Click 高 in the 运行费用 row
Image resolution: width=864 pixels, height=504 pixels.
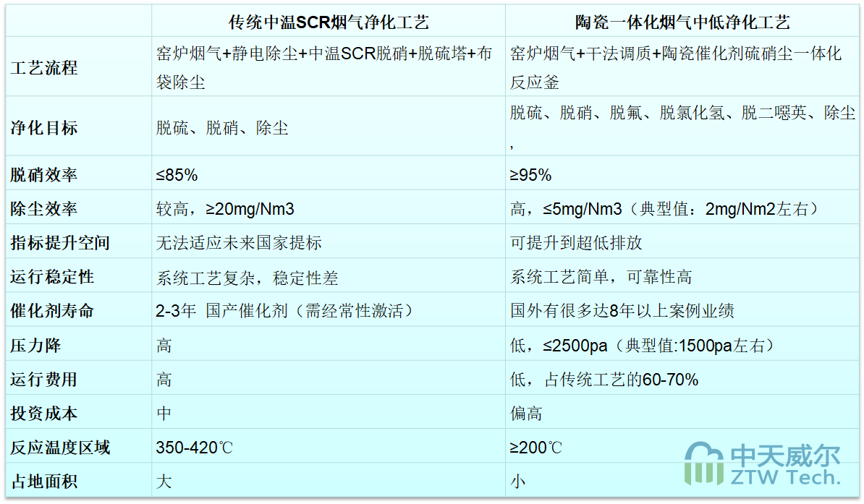tap(164, 380)
